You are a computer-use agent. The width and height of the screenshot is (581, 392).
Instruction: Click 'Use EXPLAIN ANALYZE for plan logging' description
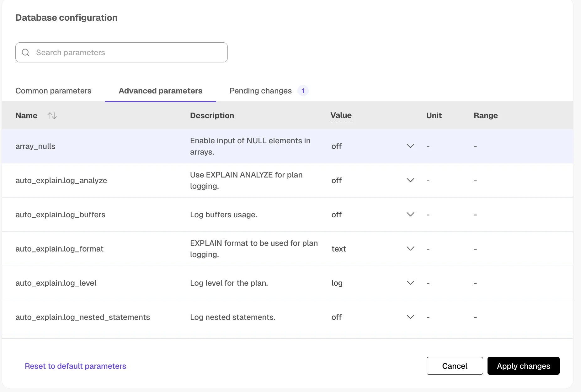tap(246, 180)
